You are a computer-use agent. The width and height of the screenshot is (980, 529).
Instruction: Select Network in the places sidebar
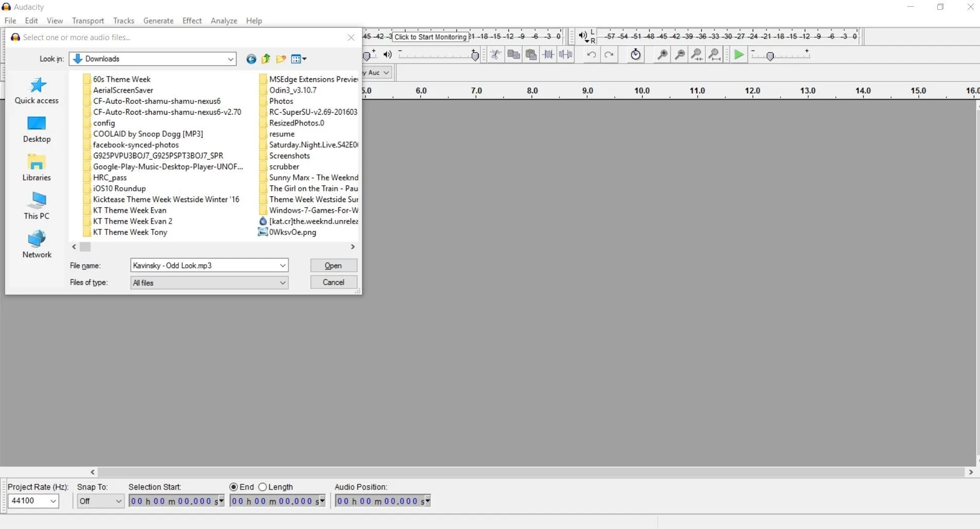click(37, 245)
